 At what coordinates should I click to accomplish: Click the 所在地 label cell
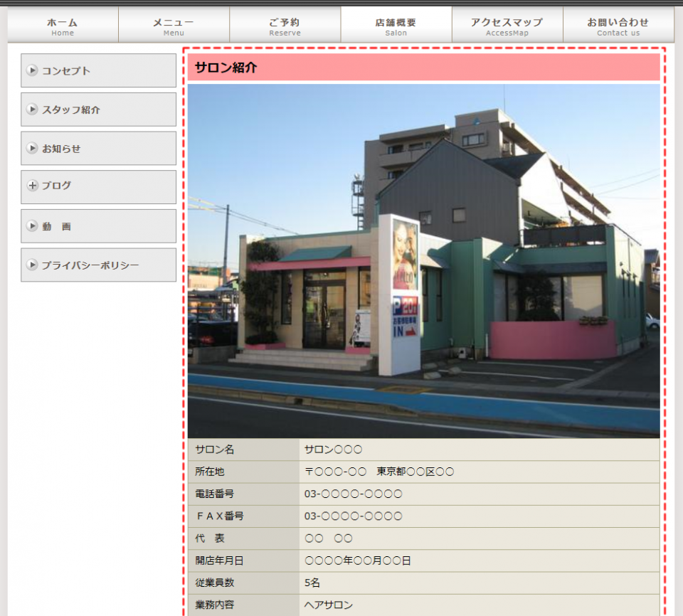click(x=243, y=472)
